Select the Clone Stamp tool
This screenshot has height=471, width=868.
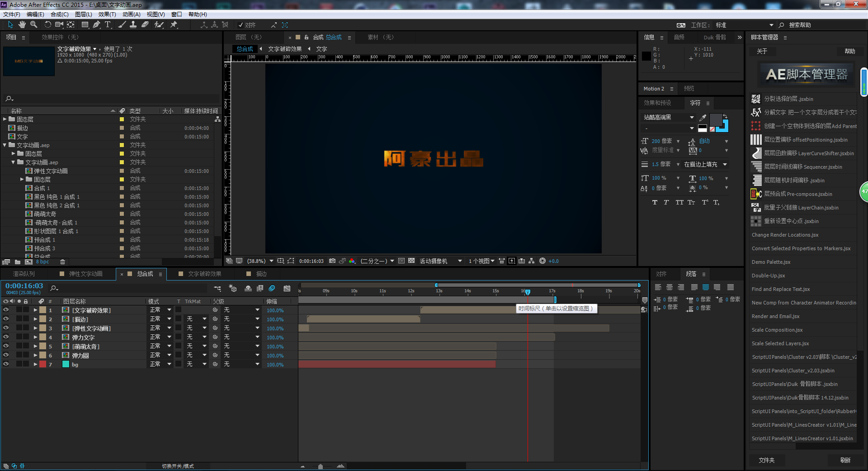[133, 25]
